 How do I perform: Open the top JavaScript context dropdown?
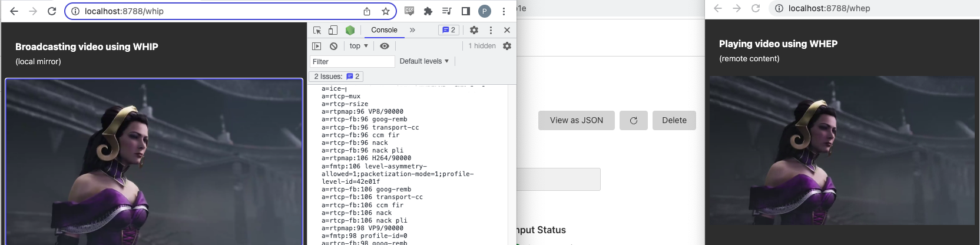(x=359, y=46)
